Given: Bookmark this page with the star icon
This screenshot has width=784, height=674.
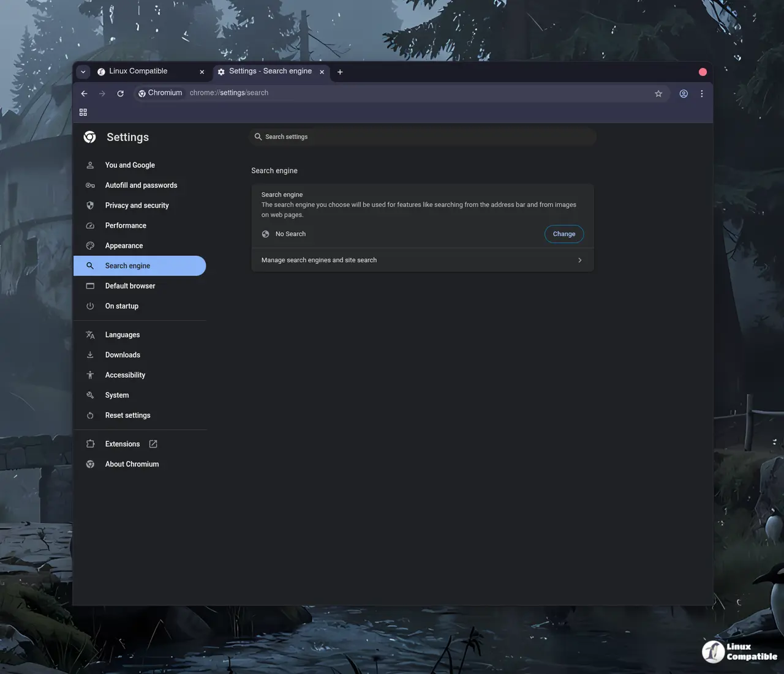Looking at the screenshot, I should [658, 94].
